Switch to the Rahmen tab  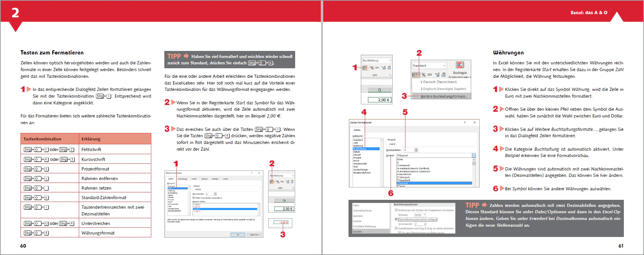pos(204,179)
